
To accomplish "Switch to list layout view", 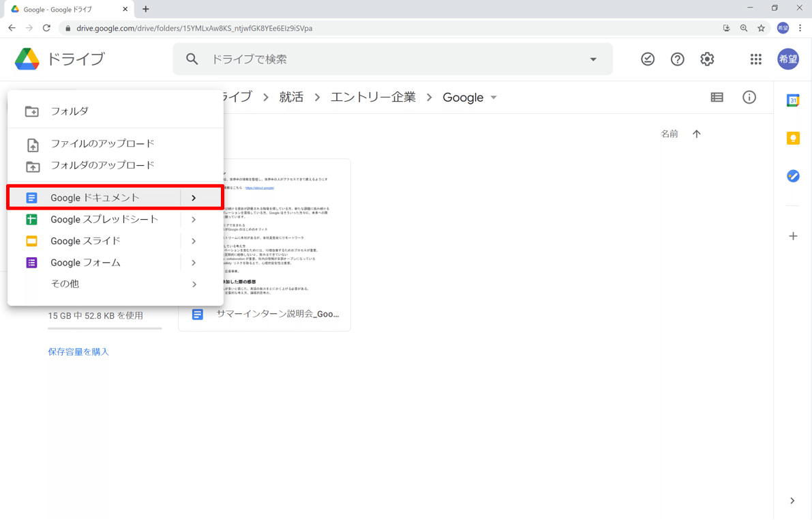I will pos(717,97).
